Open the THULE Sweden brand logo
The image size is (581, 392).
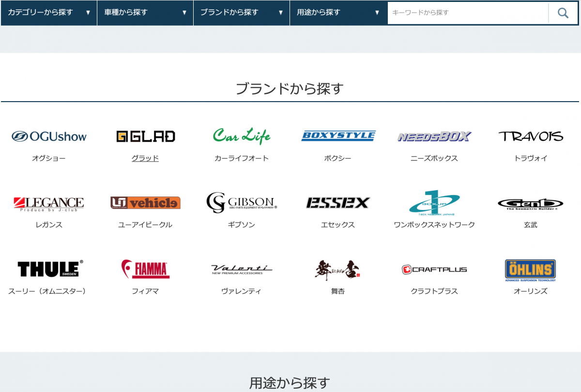(49, 269)
